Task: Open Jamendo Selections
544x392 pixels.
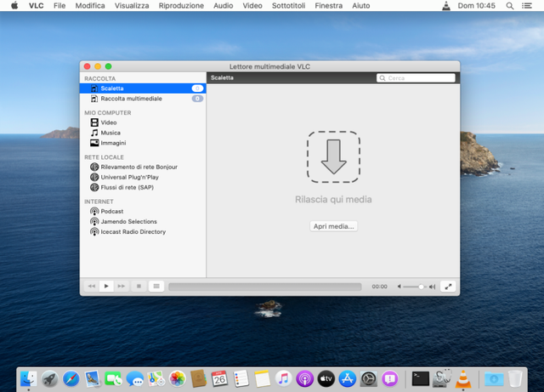Action: (x=143, y=222)
